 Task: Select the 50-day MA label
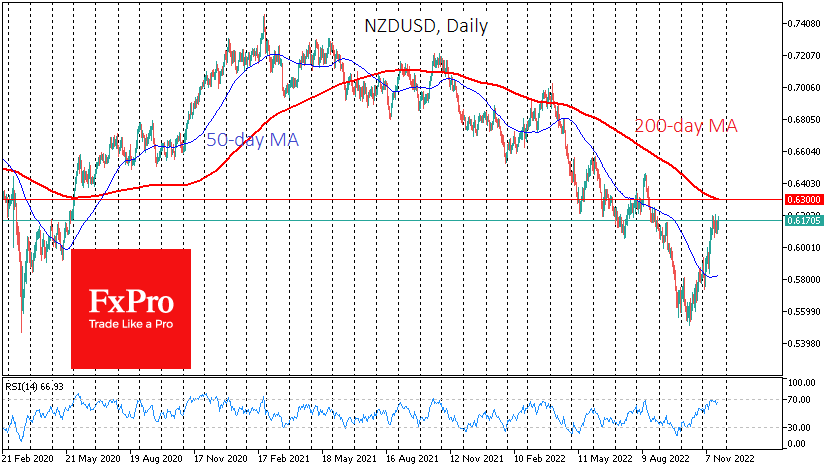tap(253, 141)
